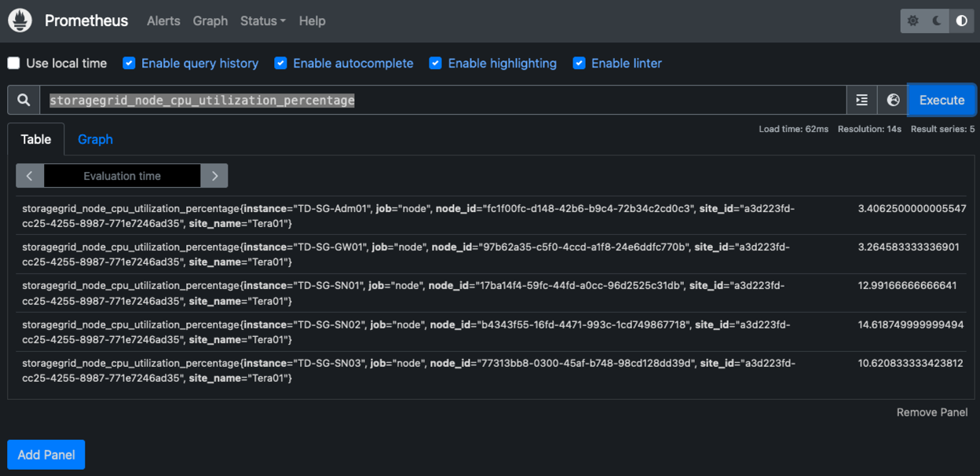The image size is (980, 476).
Task: Go to next evaluation time
Action: (214, 176)
